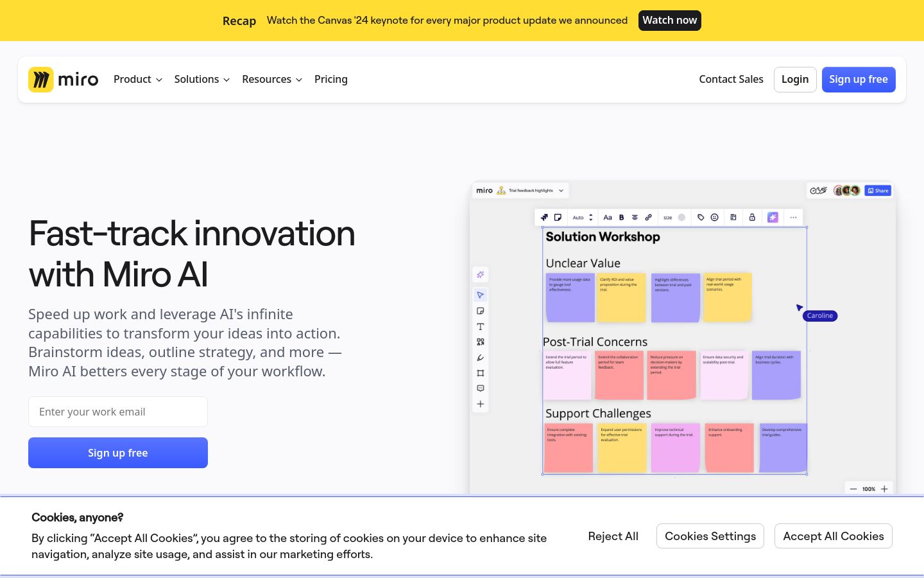Click the plus more-tools icon in board sidebar
924x578 pixels.
click(480, 404)
